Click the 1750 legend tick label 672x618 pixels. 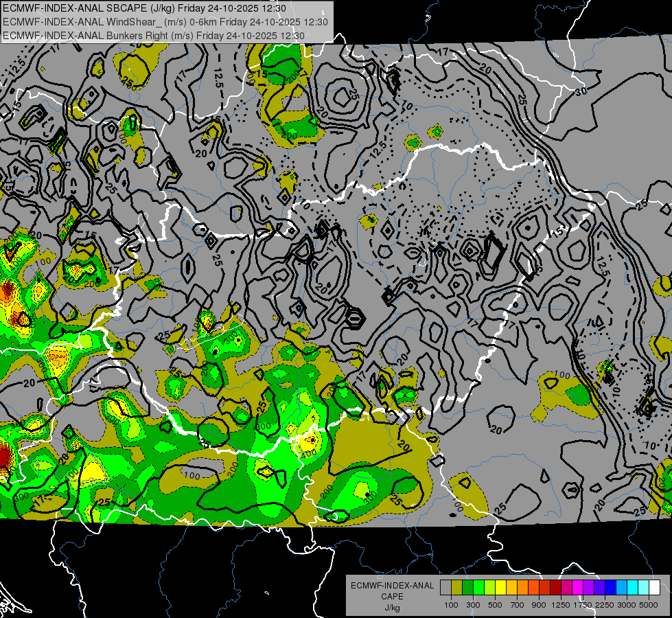pos(583,605)
